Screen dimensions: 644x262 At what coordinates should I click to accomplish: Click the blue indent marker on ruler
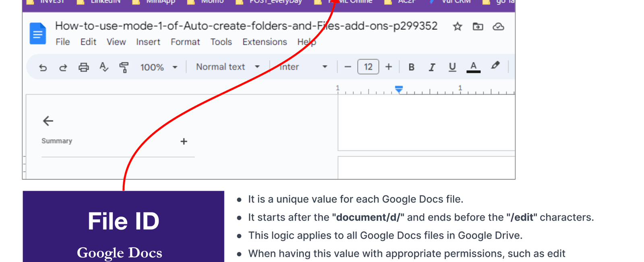pos(399,89)
